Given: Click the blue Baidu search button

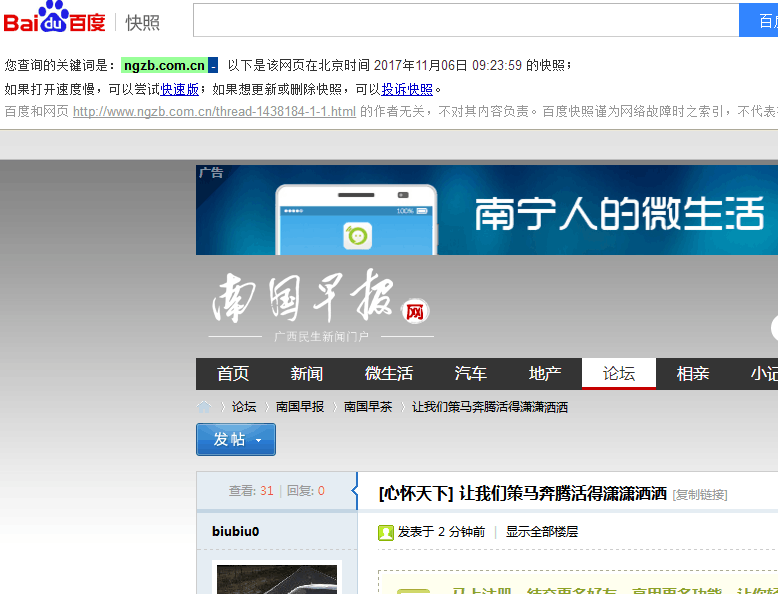Looking at the screenshot, I should tap(758, 20).
